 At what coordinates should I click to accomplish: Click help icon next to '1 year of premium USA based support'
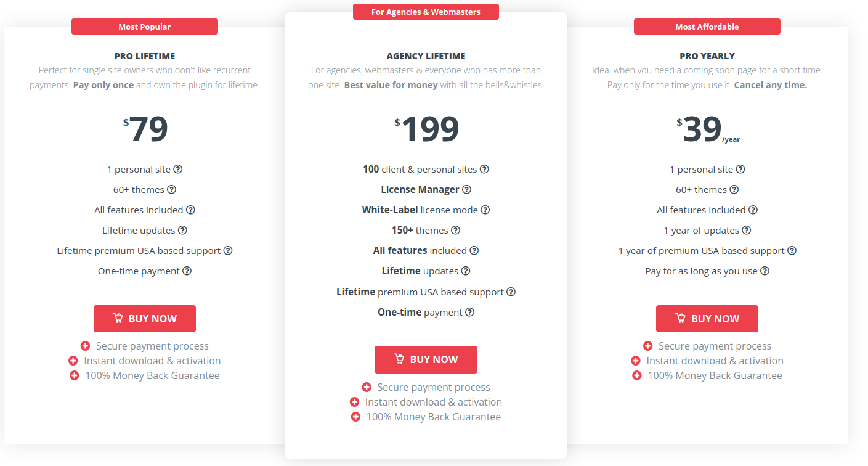[x=792, y=250]
